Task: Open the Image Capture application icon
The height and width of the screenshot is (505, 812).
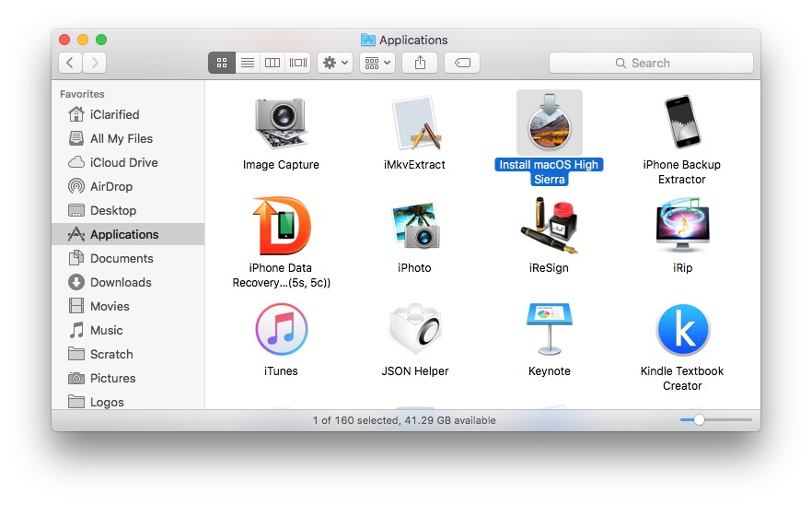Action: click(281, 124)
